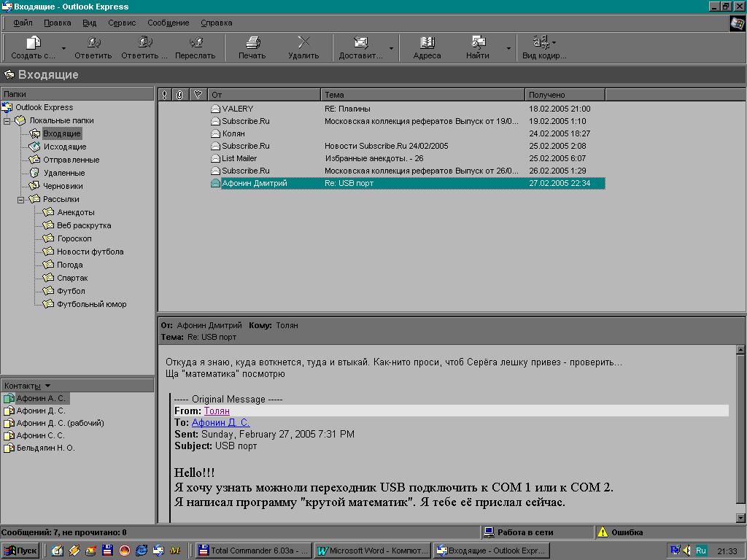The height and width of the screenshot is (560, 747).
Task: Open the Контакты dropdown arrow
Action: click(48, 386)
